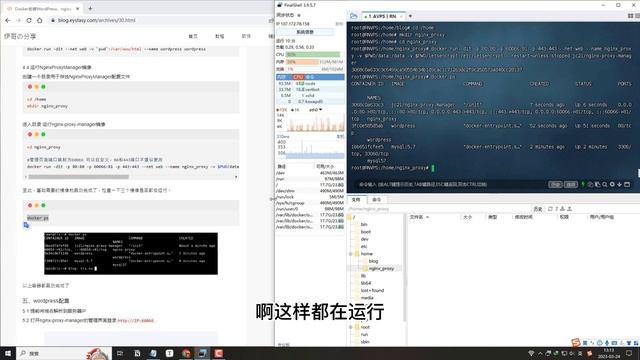This screenshot has width=640, height=360.
Task: Click the download icon in file panel
Action: (x=563, y=209)
